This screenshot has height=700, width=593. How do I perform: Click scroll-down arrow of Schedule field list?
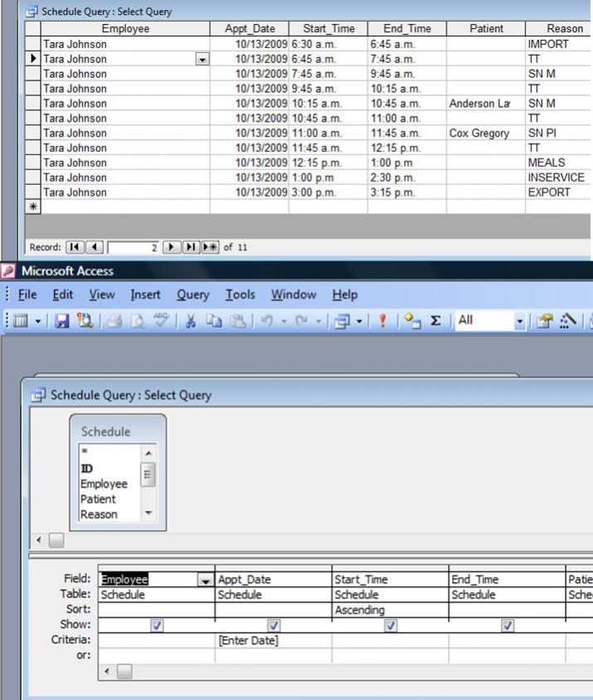tap(148, 513)
